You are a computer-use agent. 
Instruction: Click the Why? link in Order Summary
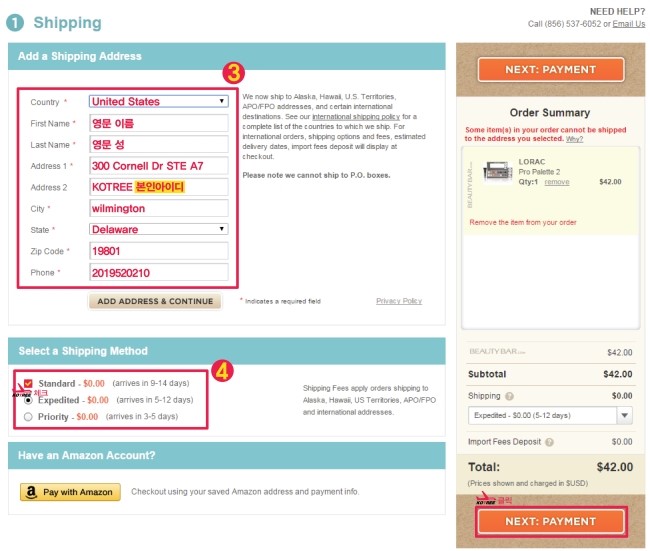click(574, 139)
